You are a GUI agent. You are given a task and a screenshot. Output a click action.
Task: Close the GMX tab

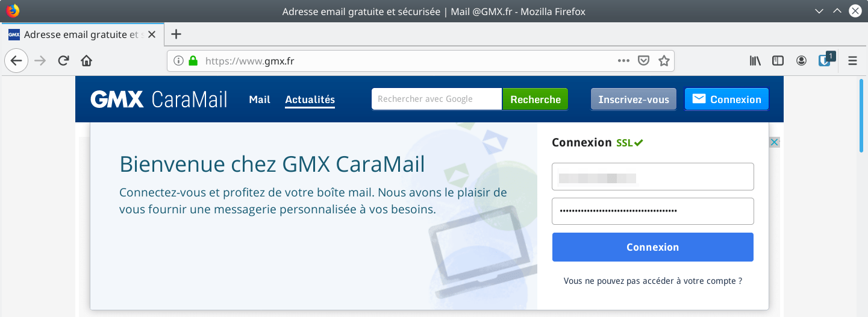coord(152,34)
